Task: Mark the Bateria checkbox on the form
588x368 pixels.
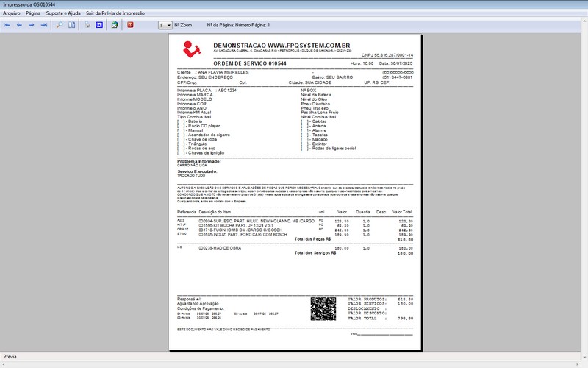Action: [180, 121]
